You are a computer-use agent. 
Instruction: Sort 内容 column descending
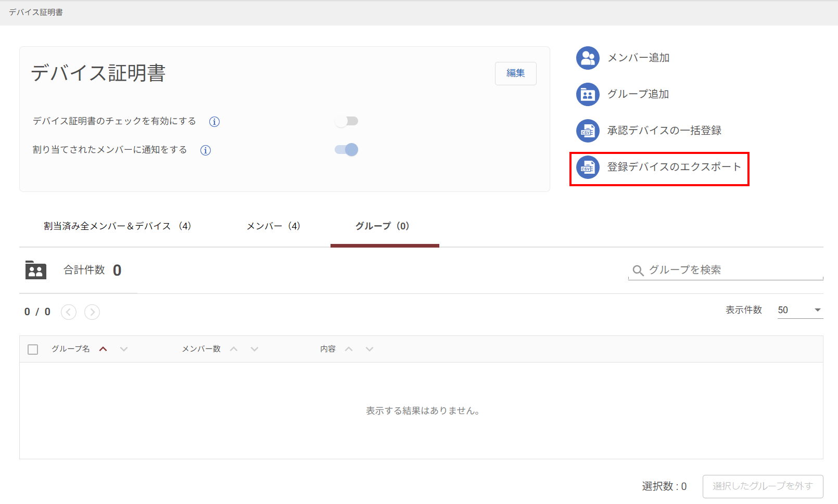click(369, 349)
